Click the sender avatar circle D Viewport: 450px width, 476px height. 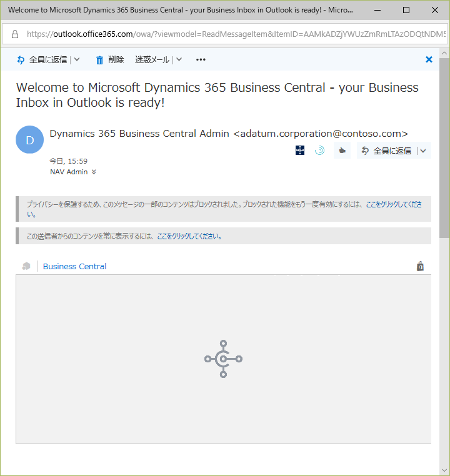click(30, 140)
